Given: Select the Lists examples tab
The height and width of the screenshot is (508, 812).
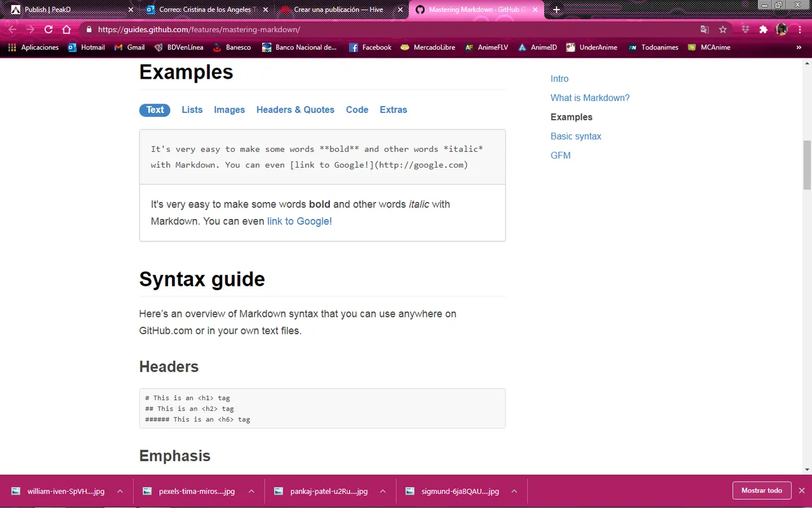Looking at the screenshot, I should (x=192, y=110).
